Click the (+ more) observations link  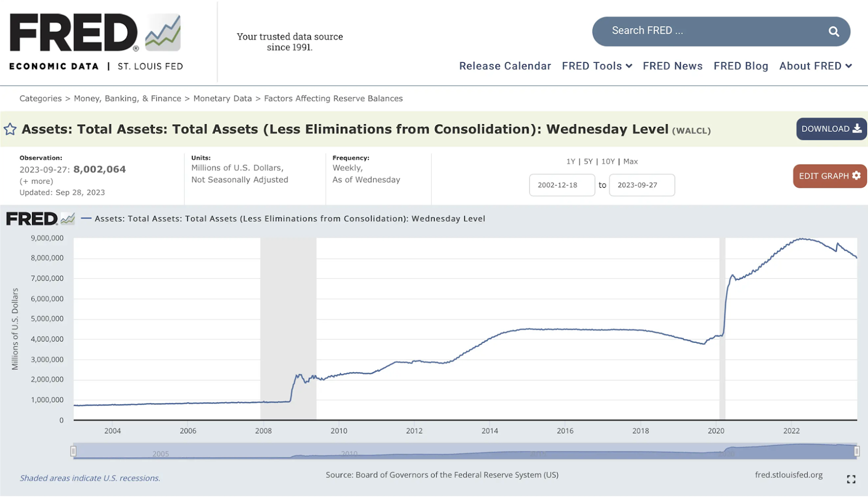pyautogui.click(x=36, y=181)
